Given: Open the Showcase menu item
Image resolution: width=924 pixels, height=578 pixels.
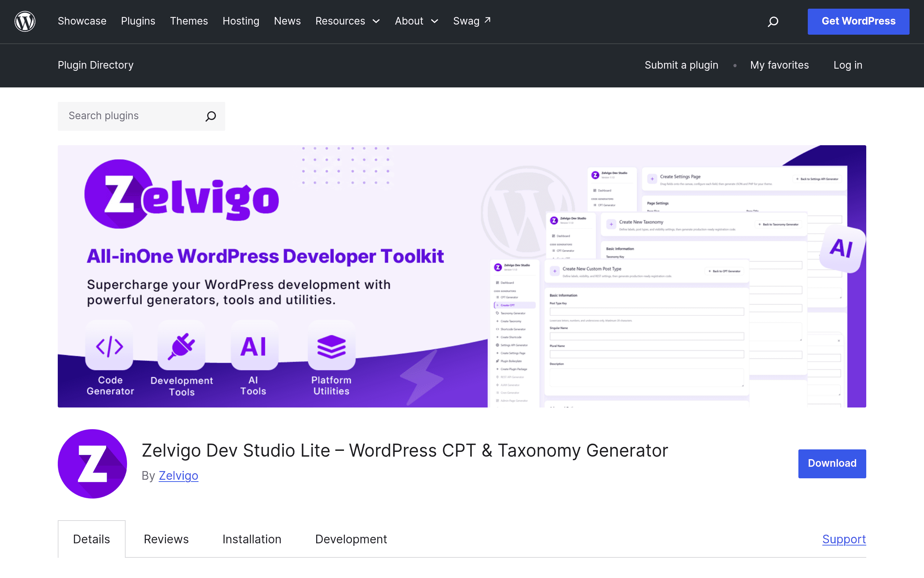Looking at the screenshot, I should point(82,21).
